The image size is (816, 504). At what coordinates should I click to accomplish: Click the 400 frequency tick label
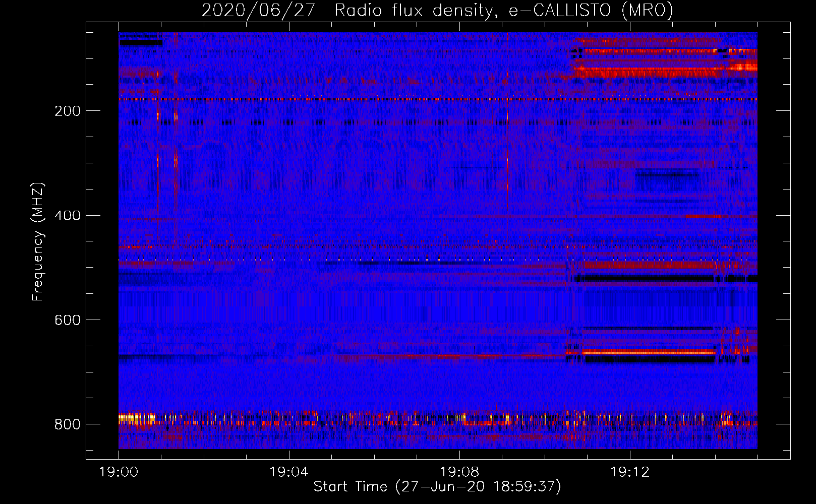click(68, 216)
